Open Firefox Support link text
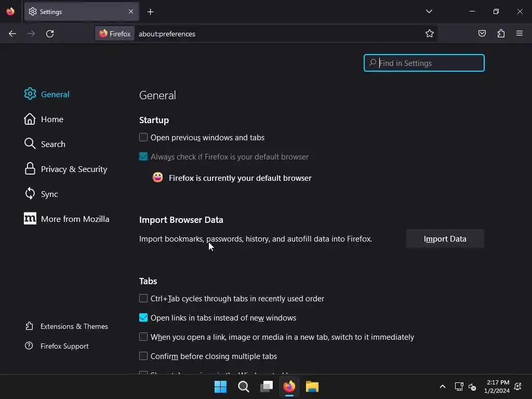Viewport: 532px width, 399px height. 64,346
